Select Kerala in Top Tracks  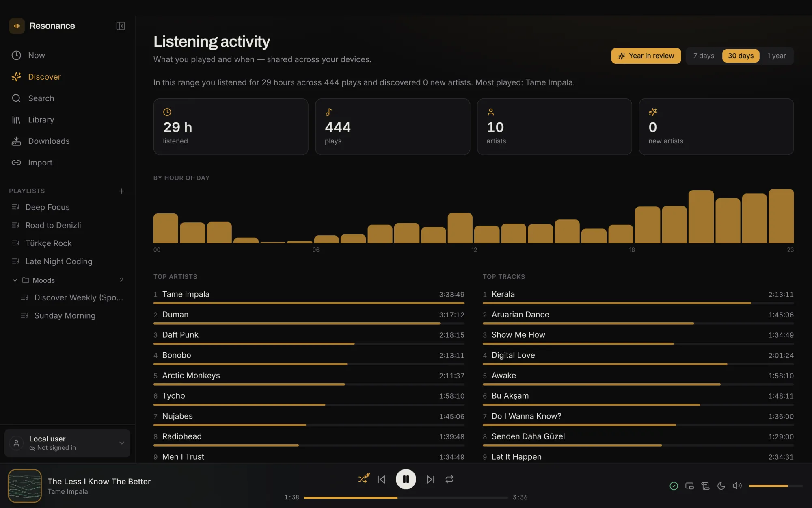coord(638,296)
